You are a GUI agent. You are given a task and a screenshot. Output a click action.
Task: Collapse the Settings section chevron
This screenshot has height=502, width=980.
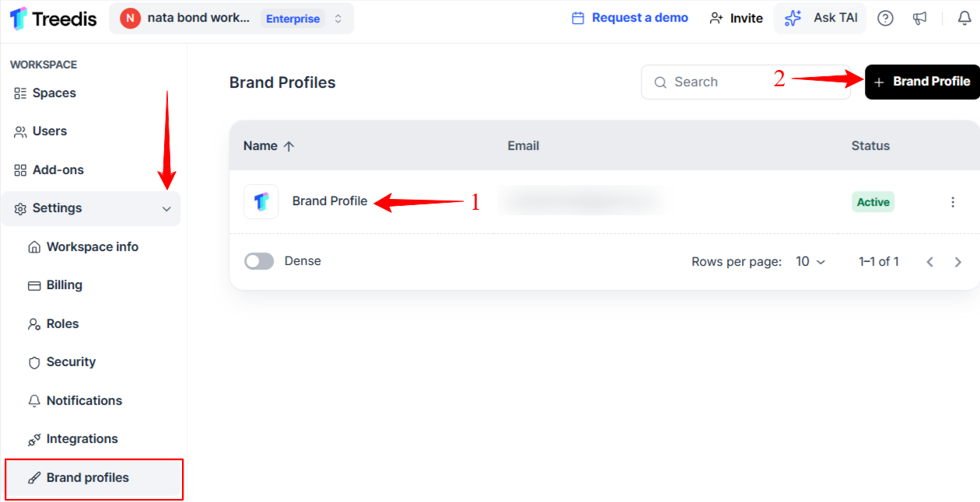(x=166, y=209)
